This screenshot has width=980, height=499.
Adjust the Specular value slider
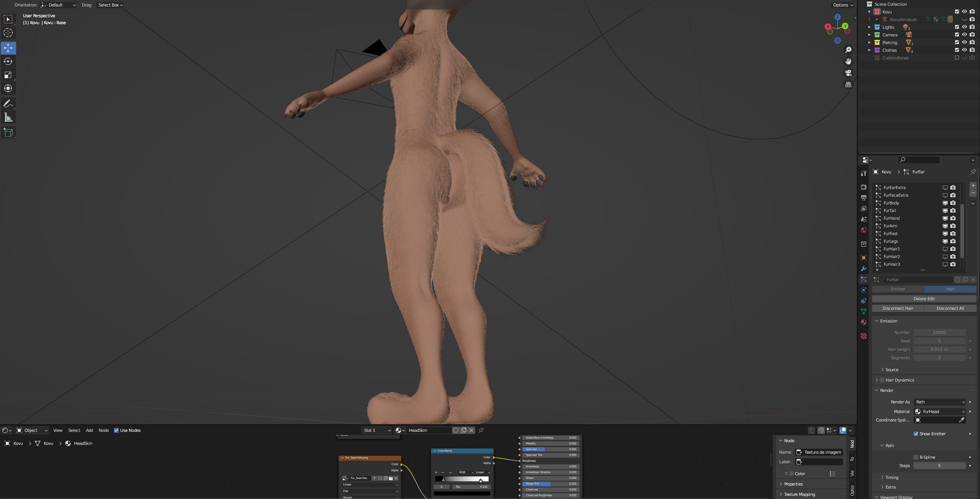coord(551,449)
